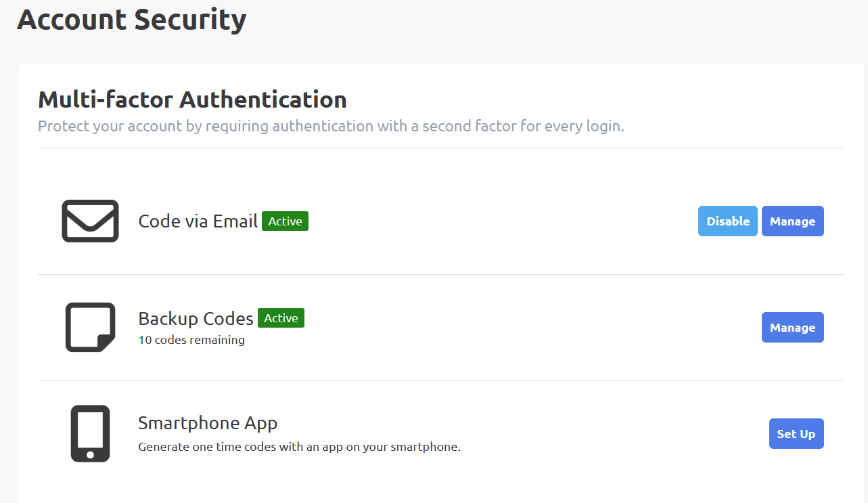Click the sticky note Backup Codes icon
The height and width of the screenshot is (503, 868).
pyautogui.click(x=90, y=327)
